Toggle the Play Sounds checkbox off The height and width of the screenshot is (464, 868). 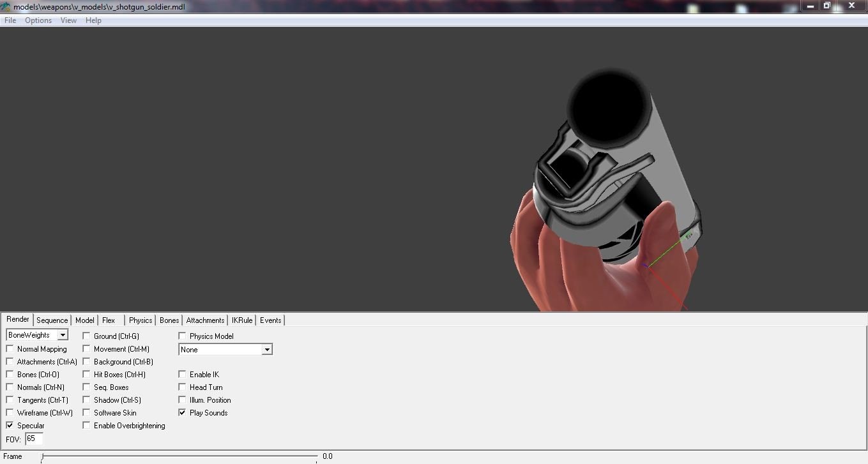182,413
